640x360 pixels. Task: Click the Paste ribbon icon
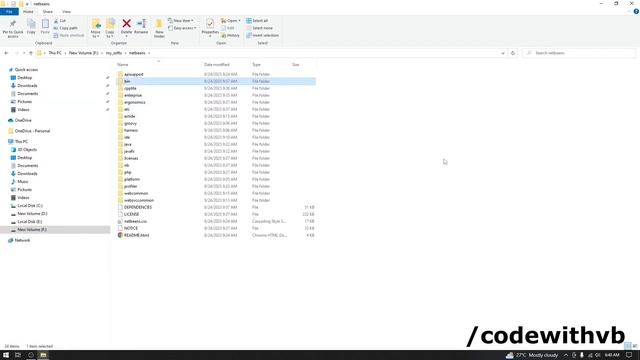point(45,27)
